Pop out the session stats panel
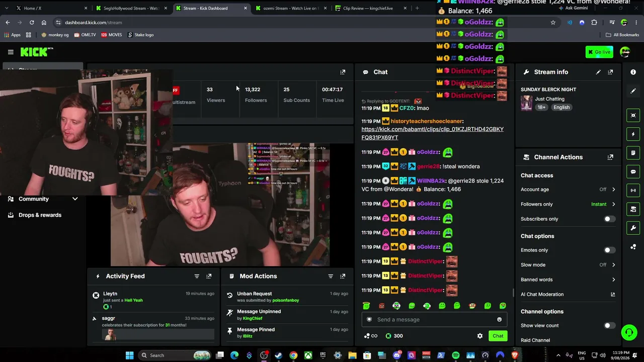The width and height of the screenshot is (644, 362). pyautogui.click(x=343, y=72)
